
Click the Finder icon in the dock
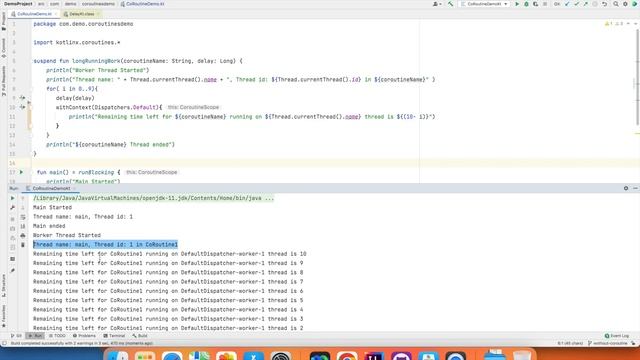coord(118,356)
